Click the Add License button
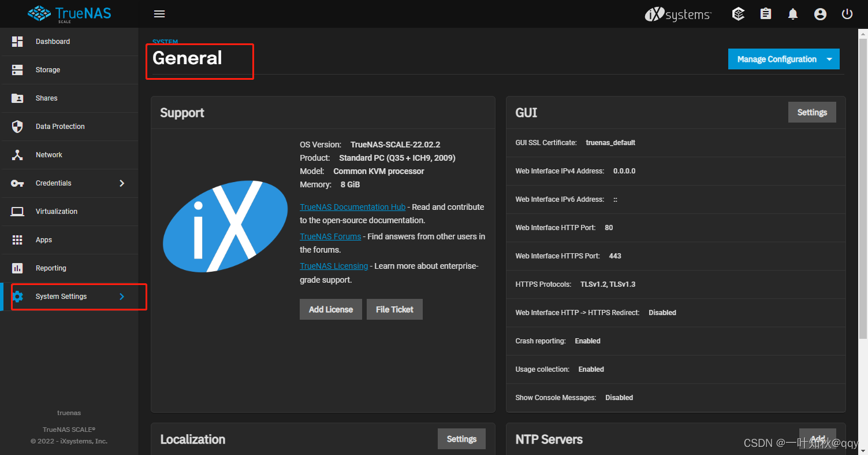The width and height of the screenshot is (868, 455). point(331,309)
